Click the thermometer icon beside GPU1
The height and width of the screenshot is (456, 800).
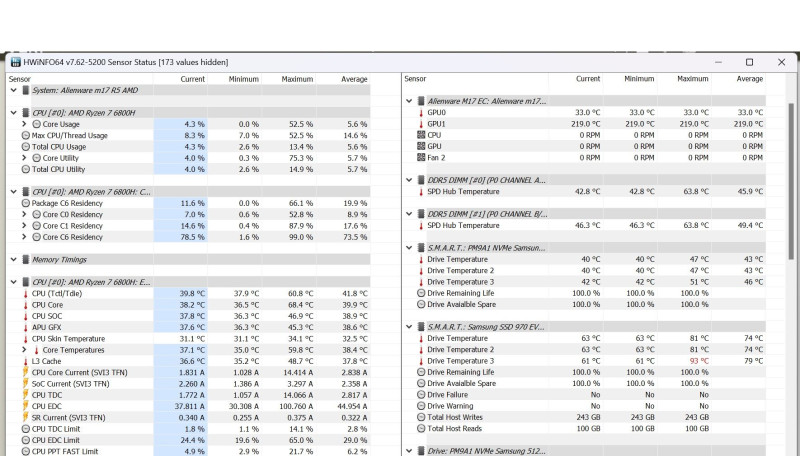click(x=421, y=123)
